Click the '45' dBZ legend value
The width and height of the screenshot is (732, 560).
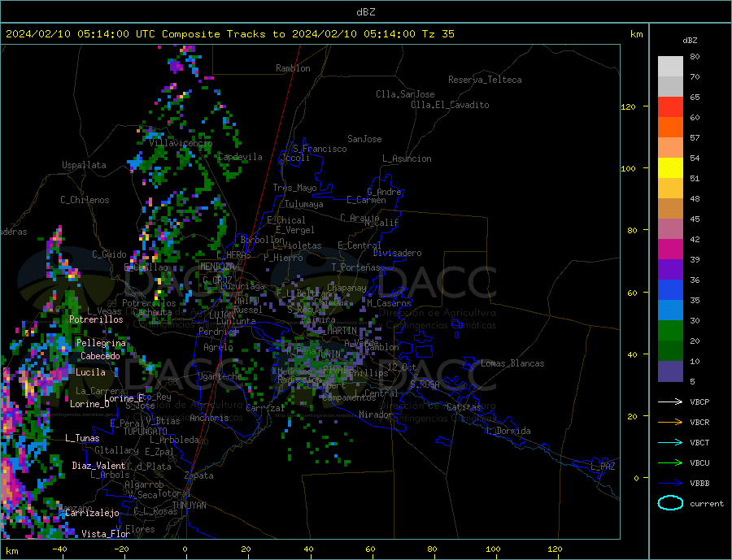click(695, 219)
